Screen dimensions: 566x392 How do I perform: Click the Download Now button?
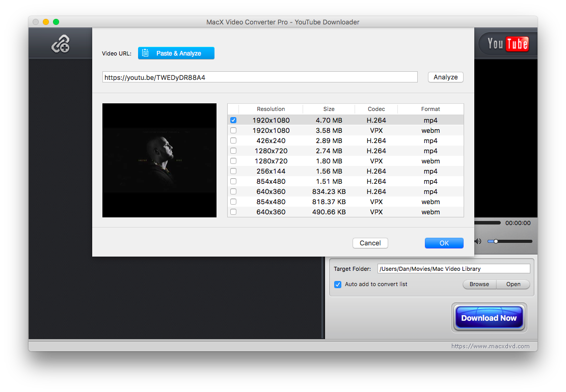click(489, 318)
